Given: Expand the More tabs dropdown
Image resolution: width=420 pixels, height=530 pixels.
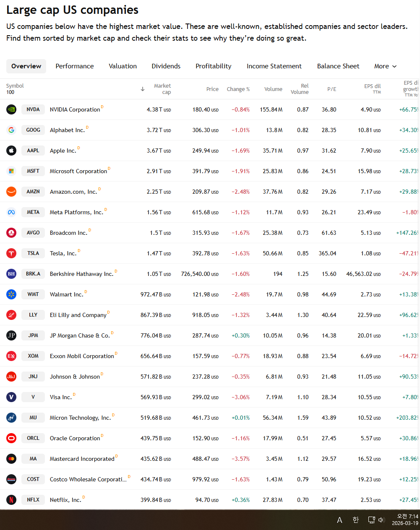Looking at the screenshot, I should (x=385, y=66).
